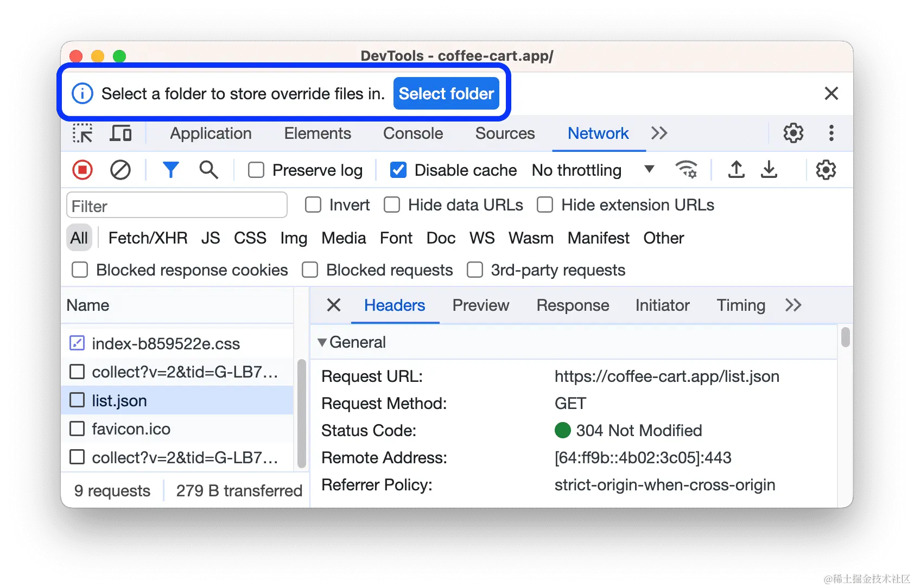Disable the Disable cache checkbox
Screen dimensions: 914x588
click(x=398, y=170)
